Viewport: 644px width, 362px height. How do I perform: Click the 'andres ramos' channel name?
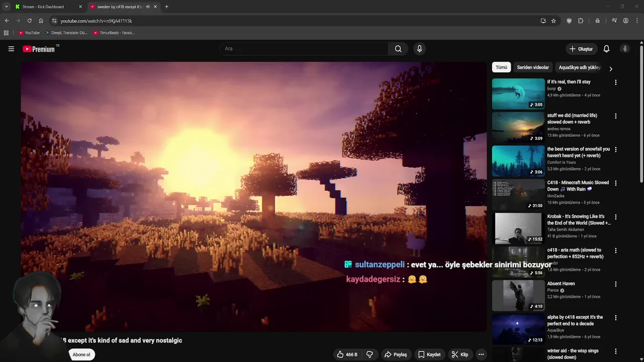point(559,129)
